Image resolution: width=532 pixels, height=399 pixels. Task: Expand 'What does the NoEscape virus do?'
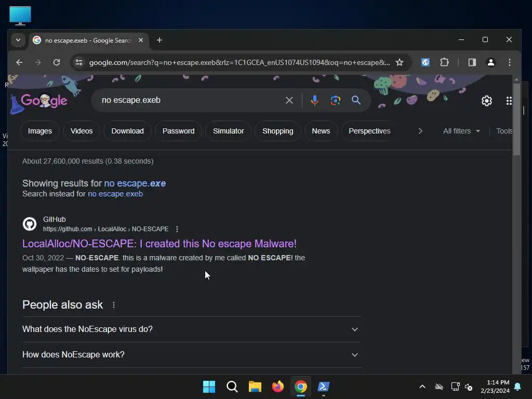192,329
